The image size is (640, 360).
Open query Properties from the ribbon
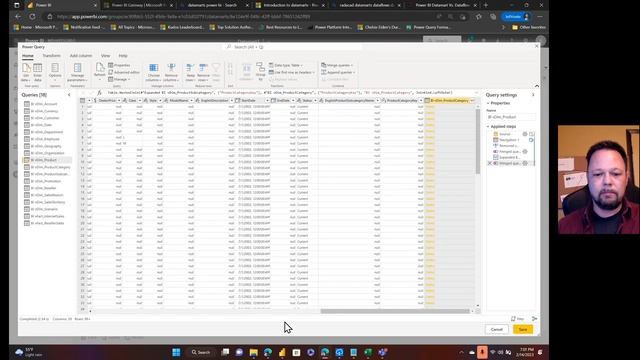coord(119,65)
